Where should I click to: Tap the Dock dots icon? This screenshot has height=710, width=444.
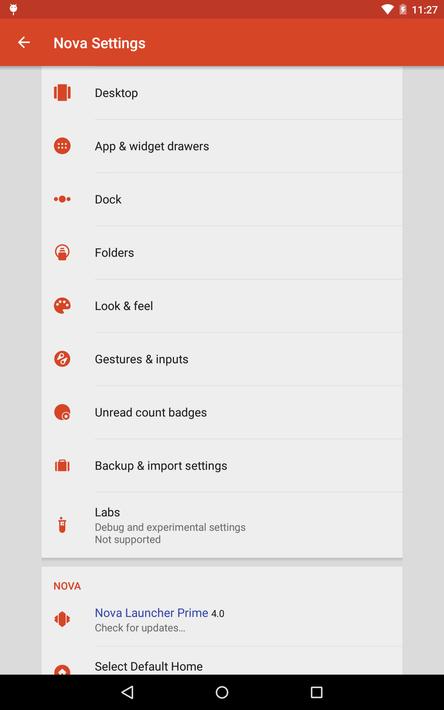click(62, 199)
